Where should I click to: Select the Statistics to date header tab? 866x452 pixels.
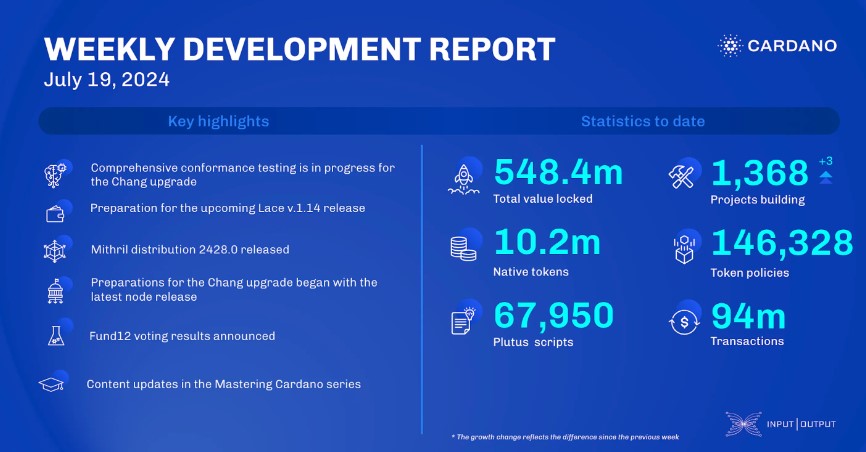(x=642, y=121)
